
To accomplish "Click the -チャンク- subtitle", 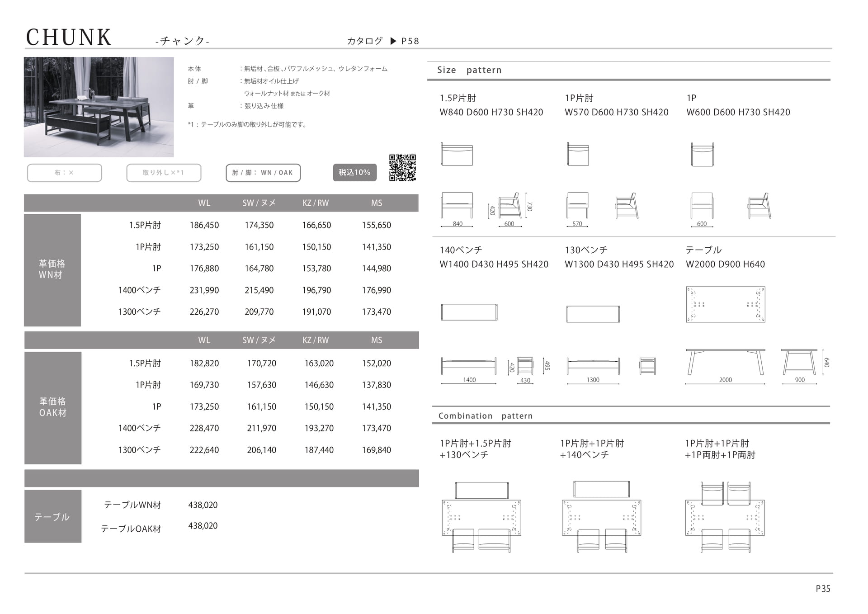I will (182, 41).
